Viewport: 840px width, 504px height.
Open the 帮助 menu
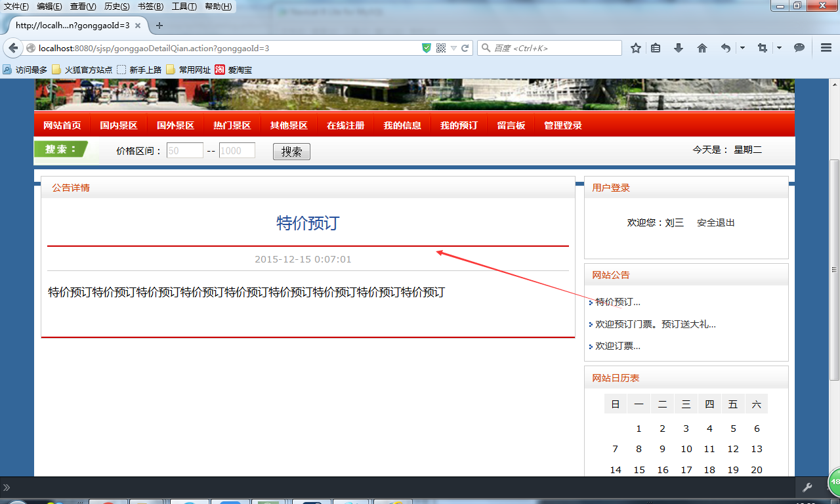218,7
